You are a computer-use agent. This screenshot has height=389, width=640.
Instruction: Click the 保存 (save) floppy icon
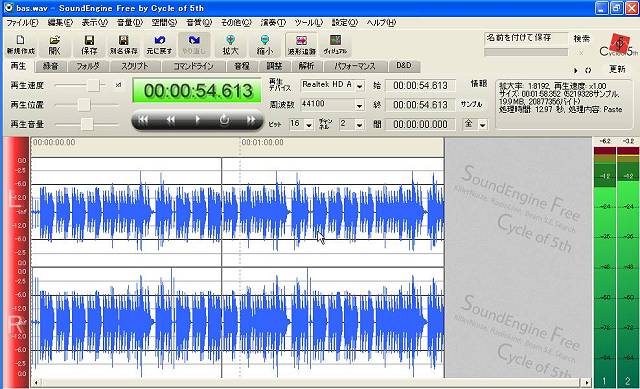[89, 44]
